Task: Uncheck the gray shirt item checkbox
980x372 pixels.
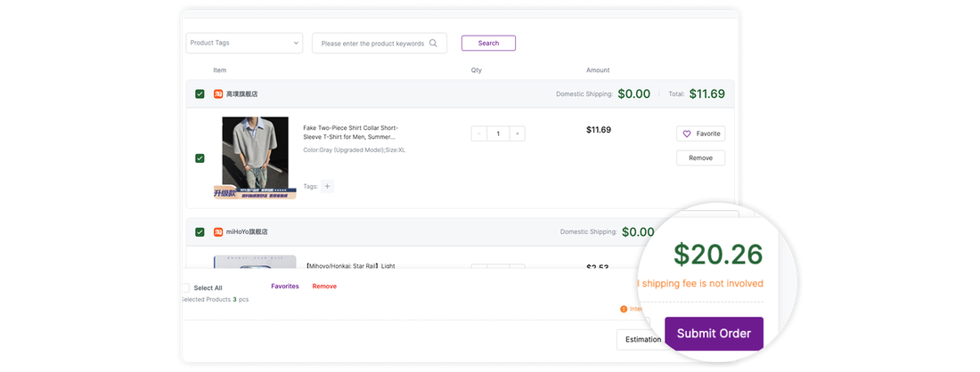Action: [x=200, y=158]
